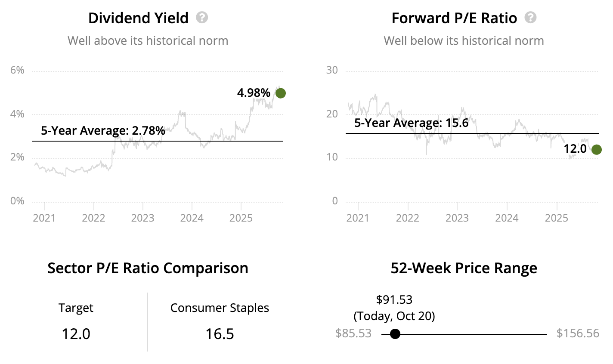Click the $156.56 52-week high value

pyautogui.click(x=578, y=333)
